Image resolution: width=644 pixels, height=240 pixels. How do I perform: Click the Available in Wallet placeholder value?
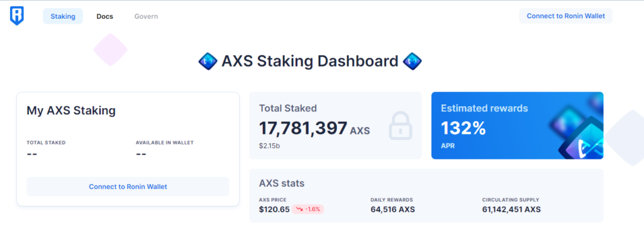pos(142,155)
